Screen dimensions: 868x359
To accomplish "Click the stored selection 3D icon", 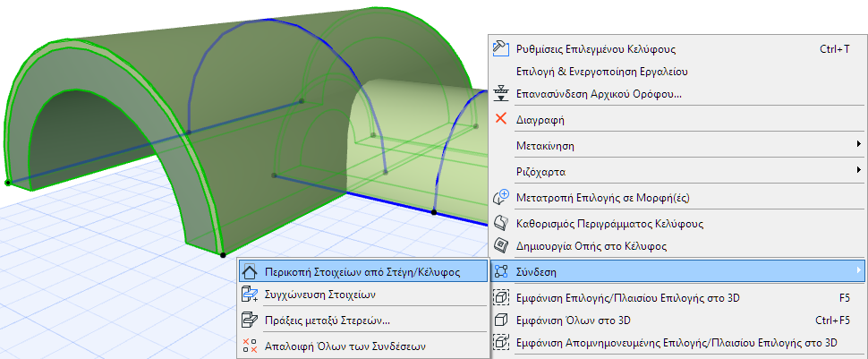I will coord(500,342).
